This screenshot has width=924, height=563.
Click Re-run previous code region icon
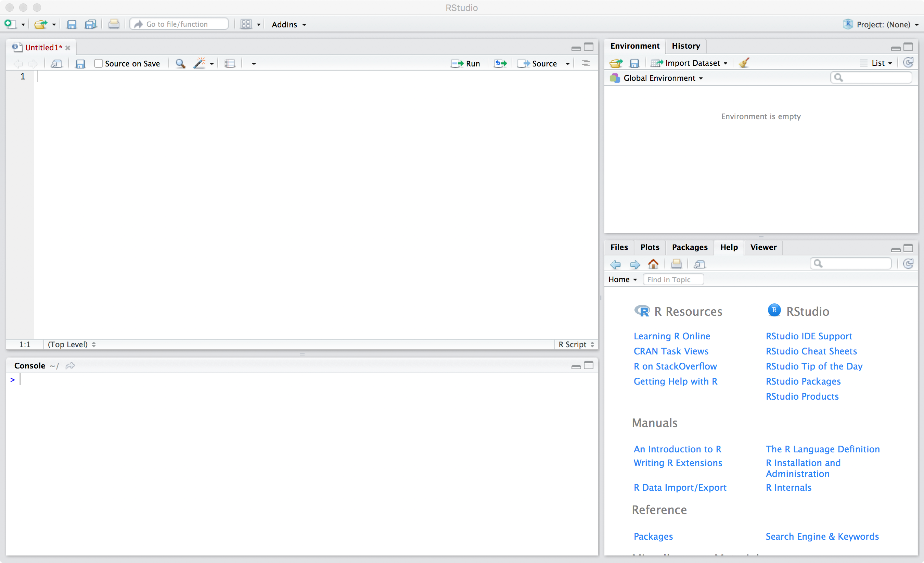[501, 63]
